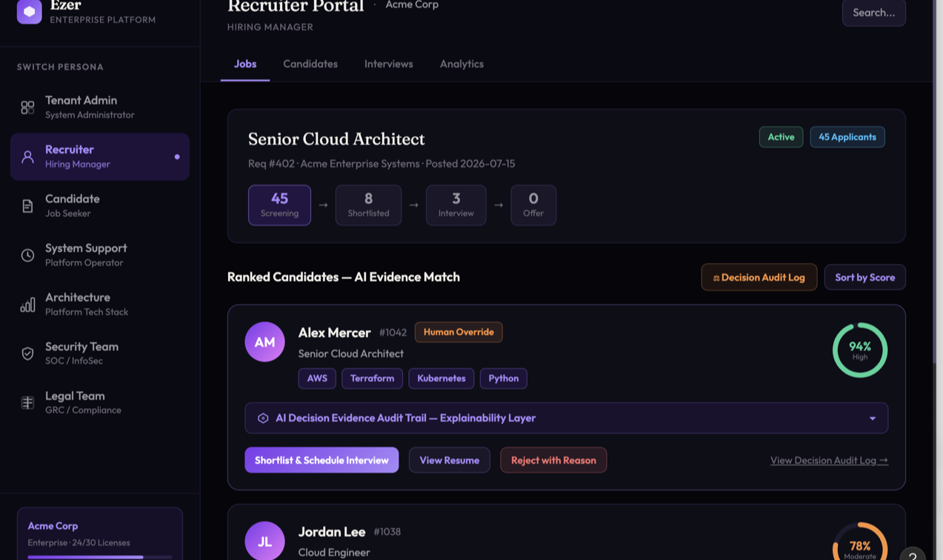This screenshot has width=943, height=560.
Task: Expand the AI Decision Evidence Audit Trail dropdown
Action: point(567,419)
